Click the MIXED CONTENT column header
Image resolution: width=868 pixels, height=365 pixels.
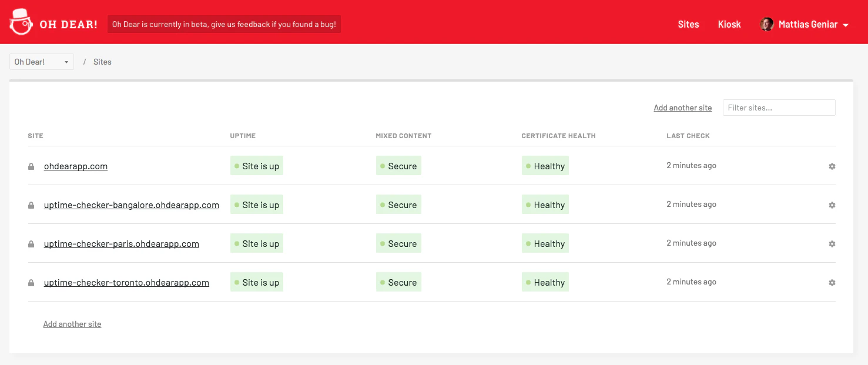tap(404, 136)
